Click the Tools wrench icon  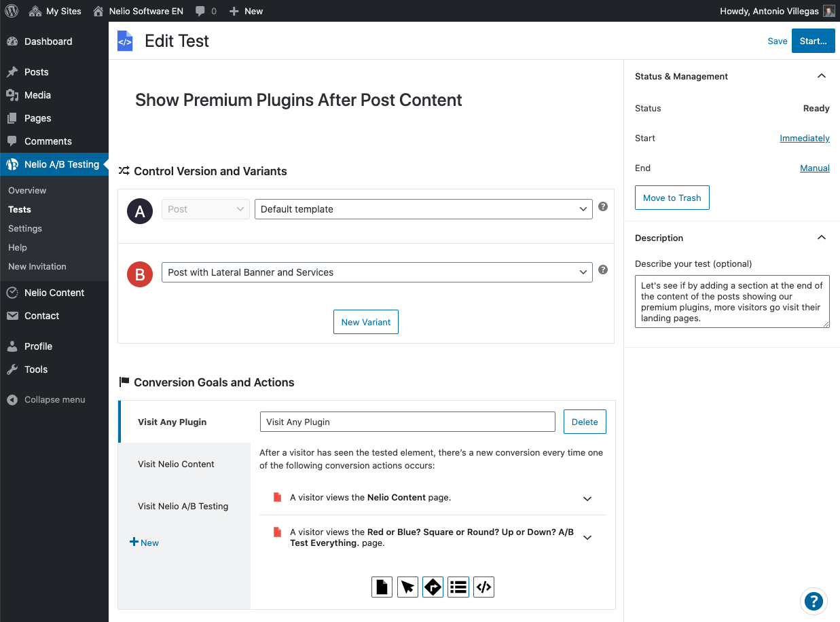12,369
